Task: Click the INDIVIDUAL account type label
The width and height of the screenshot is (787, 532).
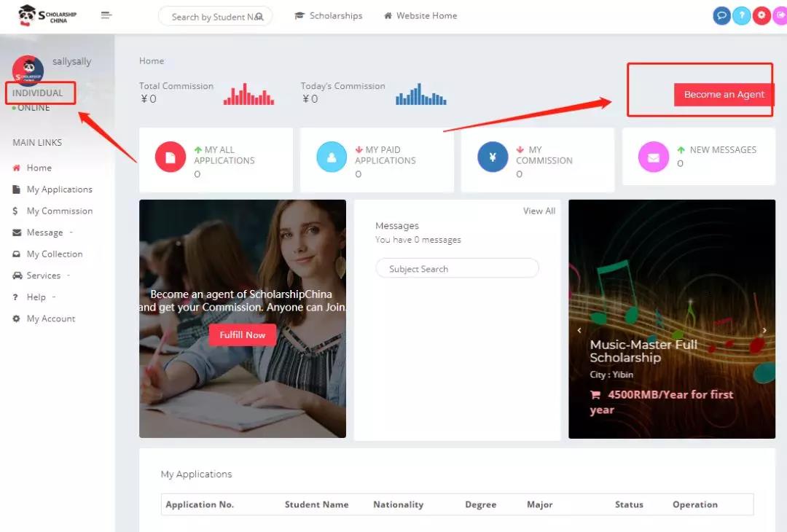Action: coord(38,93)
